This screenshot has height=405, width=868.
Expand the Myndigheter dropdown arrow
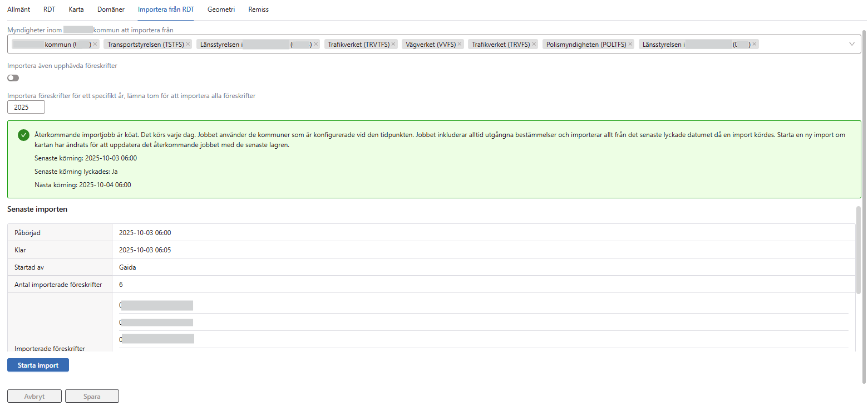pos(852,44)
